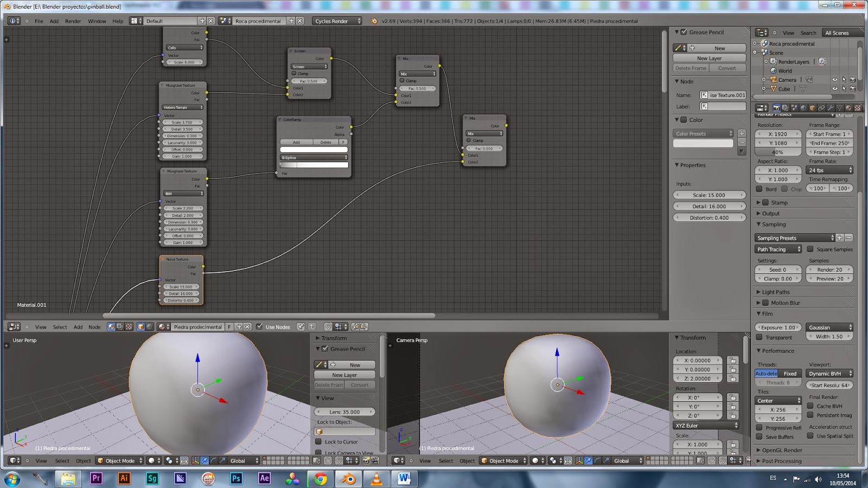Open the Render properties camera icon
This screenshot has height=488, width=868.
point(776,108)
